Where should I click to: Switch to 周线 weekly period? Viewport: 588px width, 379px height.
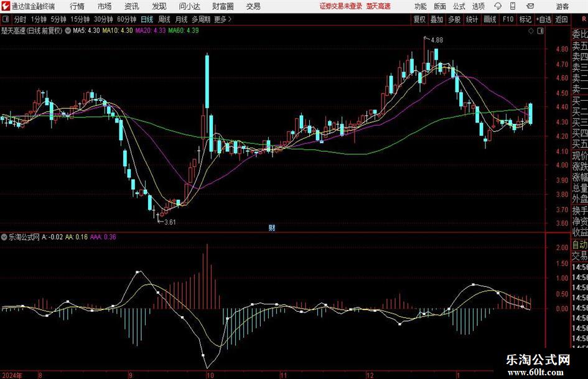tap(164, 19)
